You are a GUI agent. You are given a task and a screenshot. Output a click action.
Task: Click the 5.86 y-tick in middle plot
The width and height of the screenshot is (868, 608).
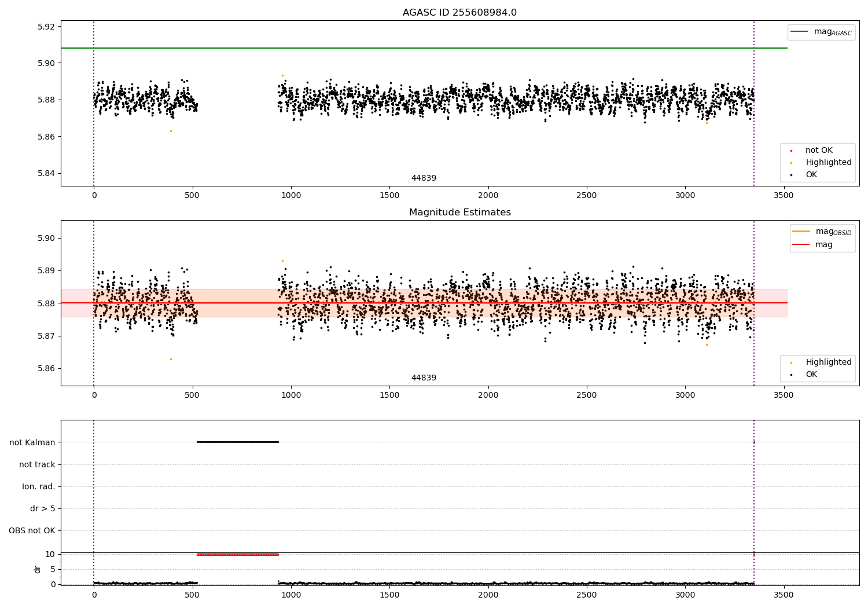(x=46, y=369)
